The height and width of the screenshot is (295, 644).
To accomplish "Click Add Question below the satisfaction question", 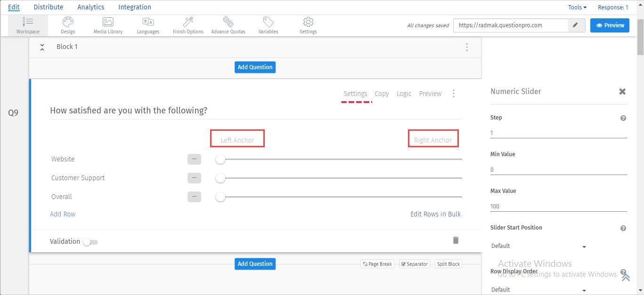I will click(255, 264).
